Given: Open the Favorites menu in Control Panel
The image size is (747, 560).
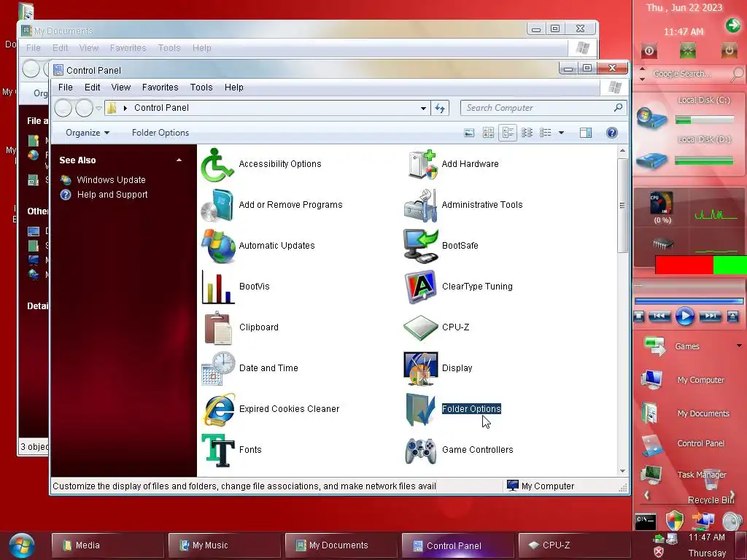Looking at the screenshot, I should [160, 87].
